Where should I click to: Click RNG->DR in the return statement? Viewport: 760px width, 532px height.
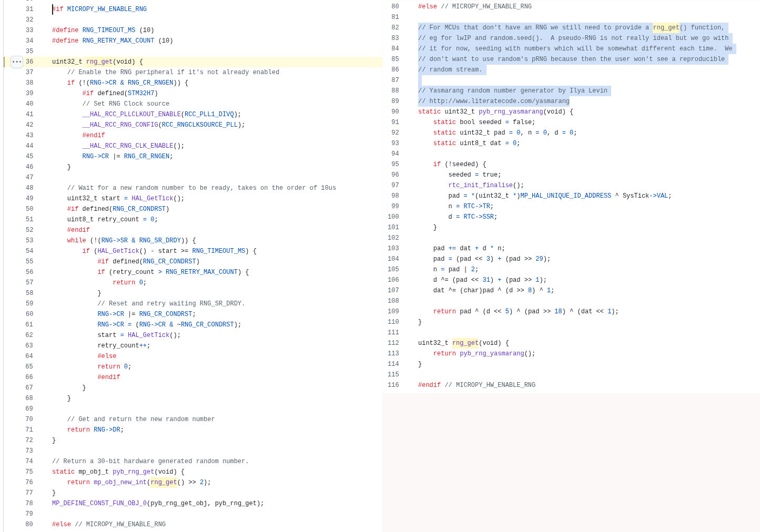tap(107, 429)
